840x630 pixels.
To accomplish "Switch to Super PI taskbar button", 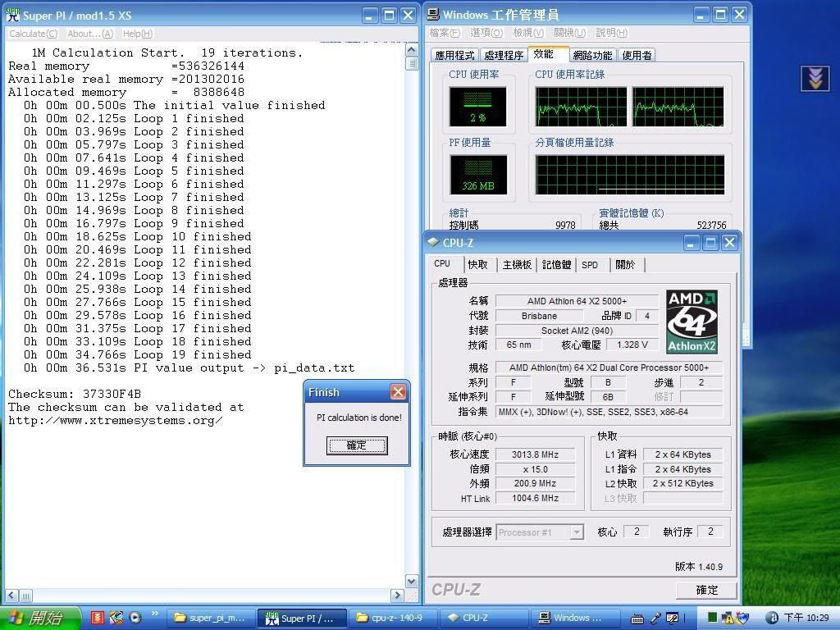I will [300, 619].
